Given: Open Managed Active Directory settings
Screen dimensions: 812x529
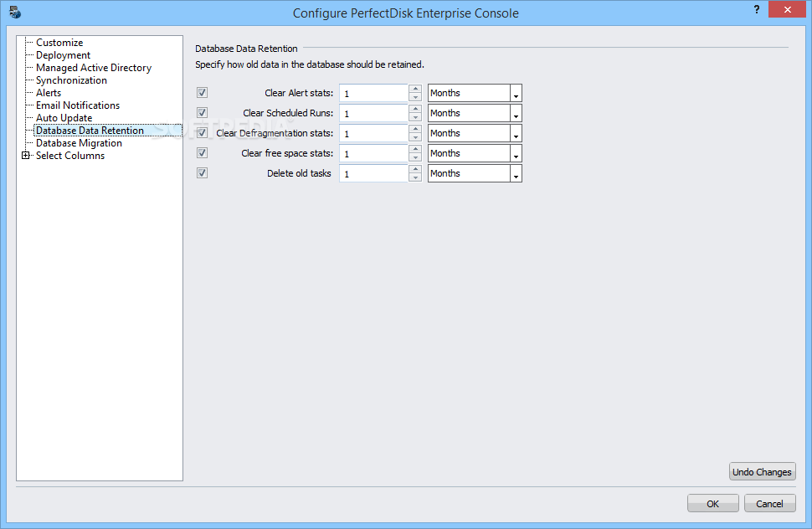Looking at the screenshot, I should coord(94,68).
